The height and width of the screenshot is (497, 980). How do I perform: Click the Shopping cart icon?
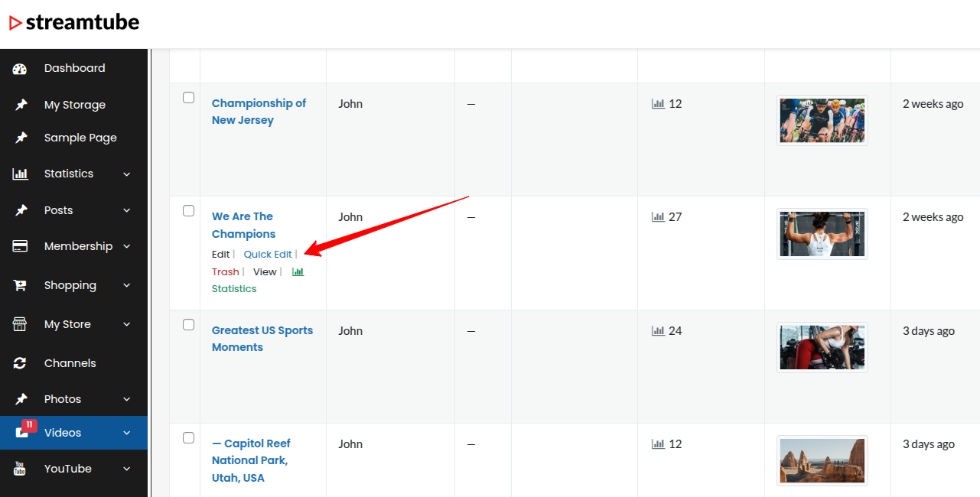click(x=20, y=286)
